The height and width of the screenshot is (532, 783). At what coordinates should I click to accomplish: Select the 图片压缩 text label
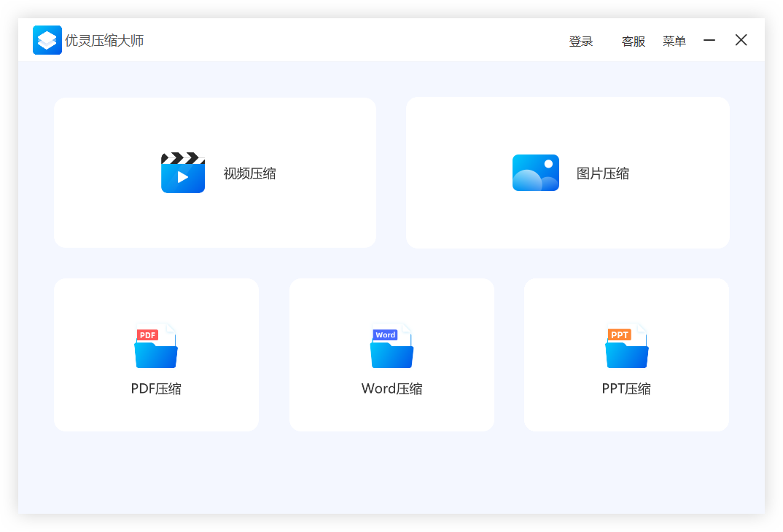pos(603,173)
